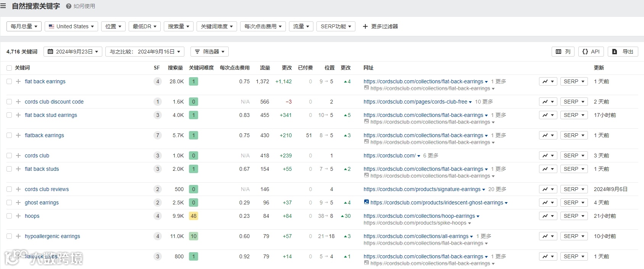Add 'flatback earrings' with plus icon
The width and height of the screenshot is (644, 269).
click(18, 135)
